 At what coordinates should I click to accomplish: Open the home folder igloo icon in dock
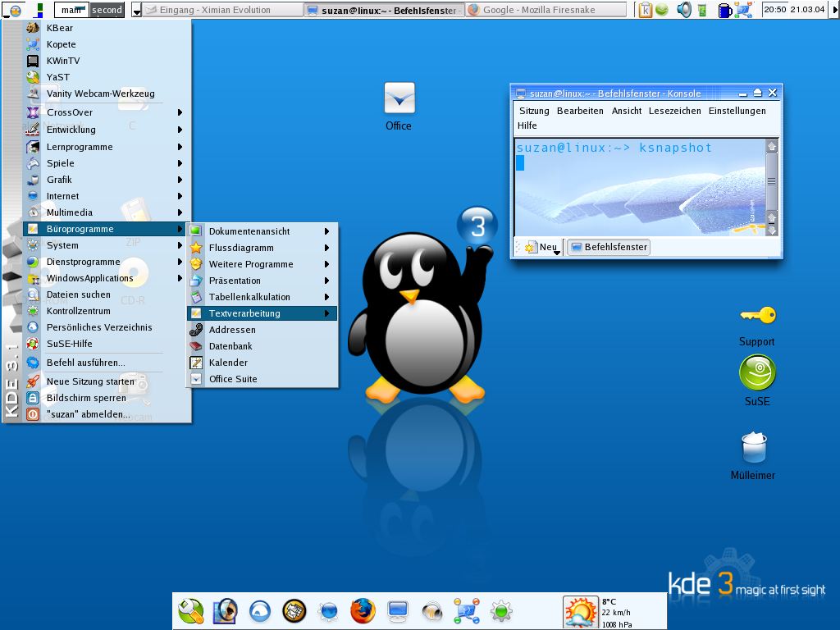(260, 610)
